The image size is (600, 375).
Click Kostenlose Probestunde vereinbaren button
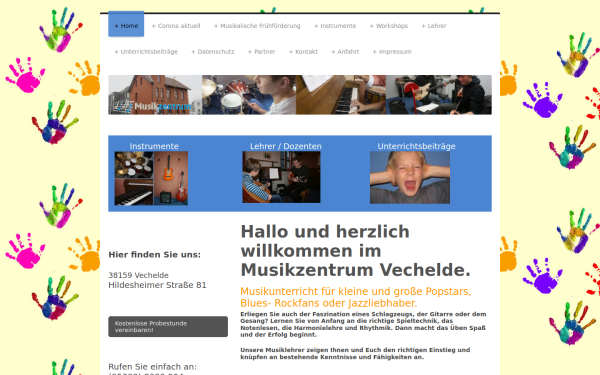tap(168, 326)
